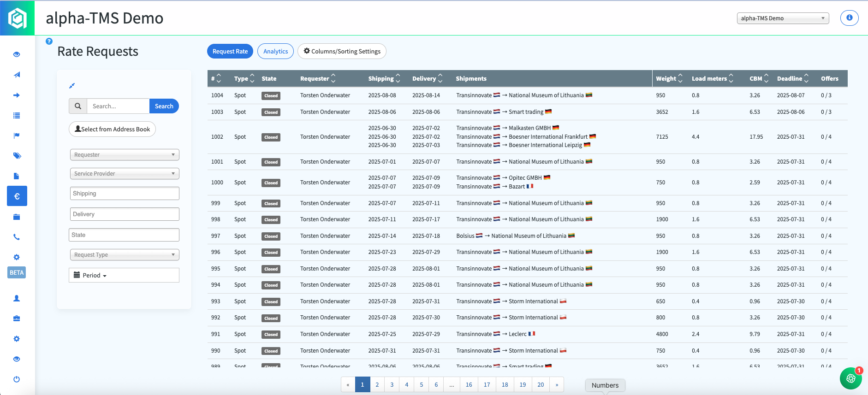Click the State filter field
868x395 pixels.
(124, 235)
